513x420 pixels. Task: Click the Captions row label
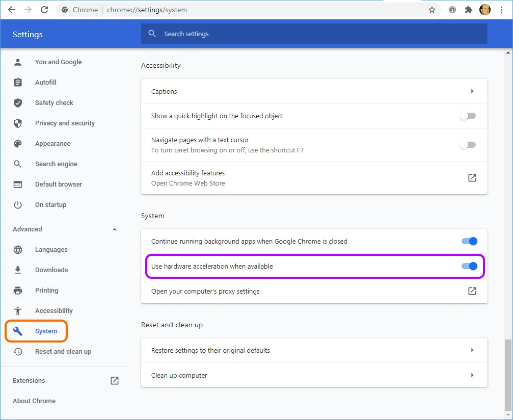[164, 92]
